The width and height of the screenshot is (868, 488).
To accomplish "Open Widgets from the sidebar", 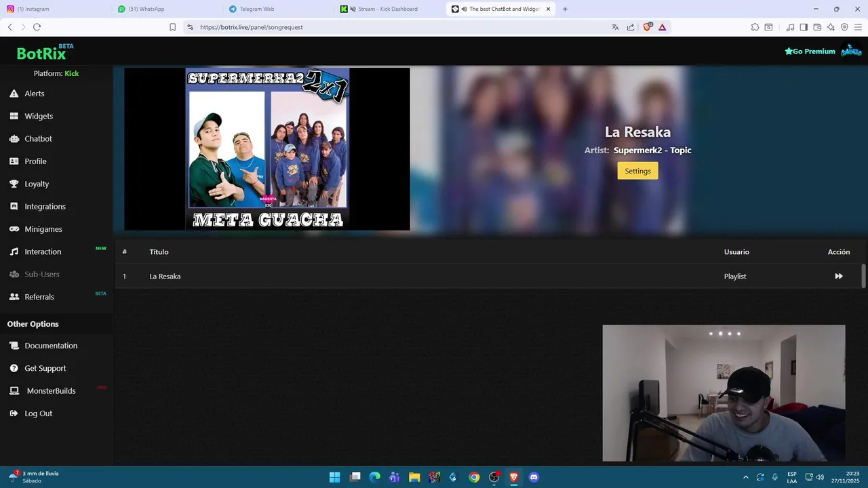I will [x=39, y=116].
